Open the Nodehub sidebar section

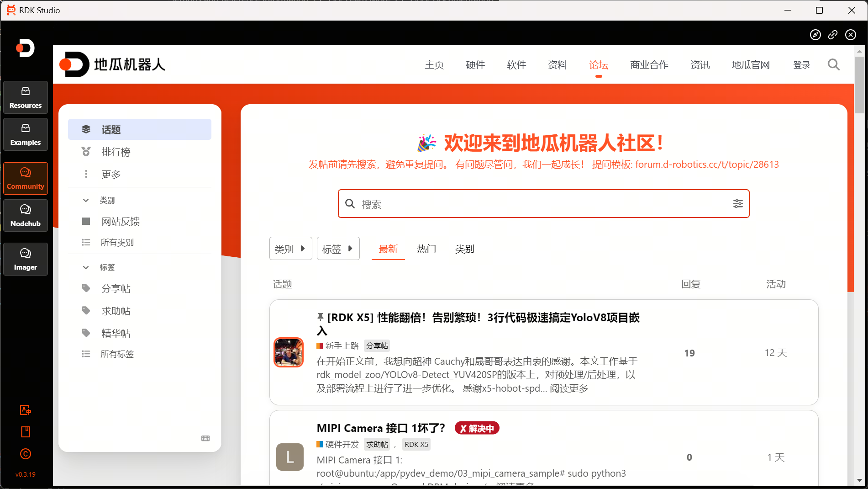pos(26,216)
